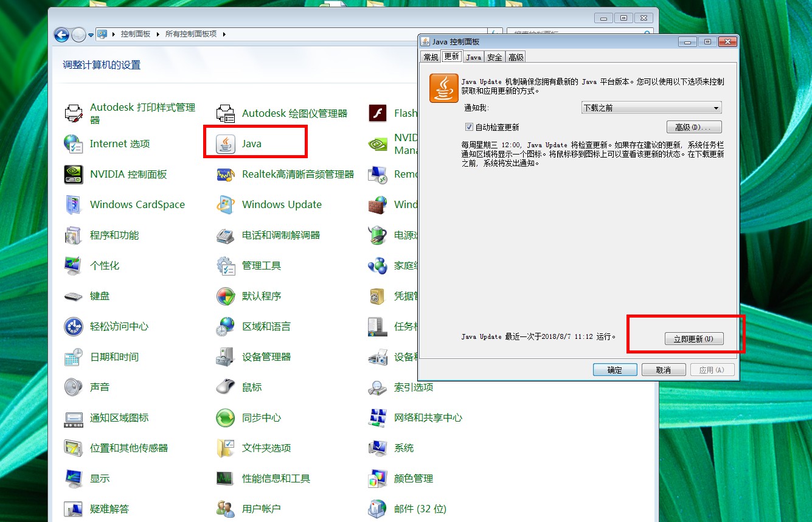The image size is (812, 522).
Task: Open 设备管理器 icon
Action: pyautogui.click(x=226, y=357)
